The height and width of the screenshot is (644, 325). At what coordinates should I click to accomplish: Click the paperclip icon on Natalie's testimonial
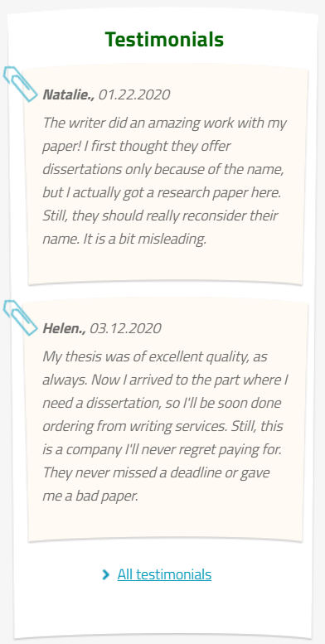tap(20, 84)
